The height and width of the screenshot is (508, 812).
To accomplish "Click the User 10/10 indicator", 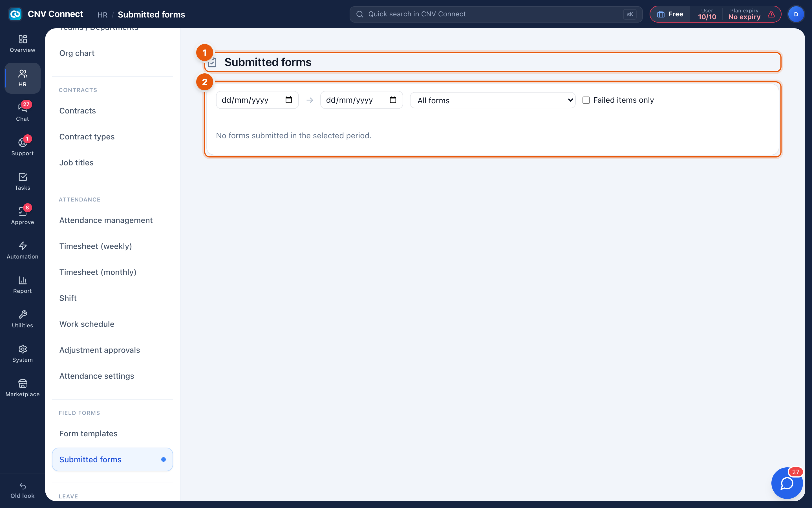I will [x=707, y=14].
